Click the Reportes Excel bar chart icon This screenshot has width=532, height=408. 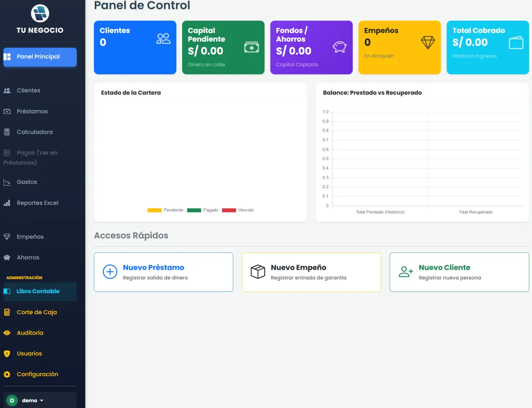pyautogui.click(x=7, y=203)
